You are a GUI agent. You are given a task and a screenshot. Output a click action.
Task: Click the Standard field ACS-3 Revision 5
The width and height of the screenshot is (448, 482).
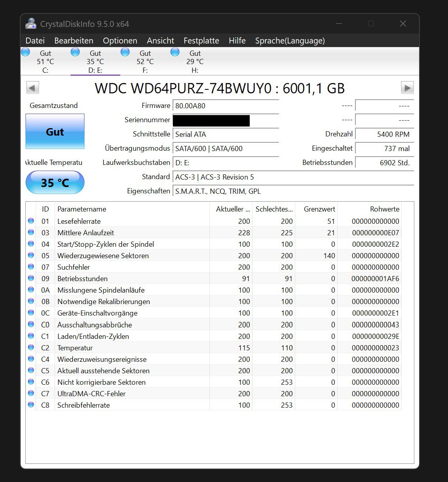point(293,177)
